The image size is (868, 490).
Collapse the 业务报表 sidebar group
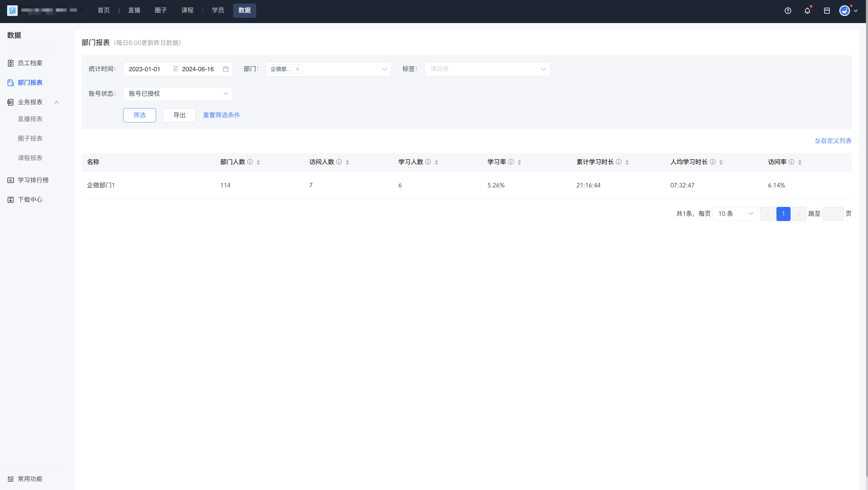pyautogui.click(x=57, y=102)
